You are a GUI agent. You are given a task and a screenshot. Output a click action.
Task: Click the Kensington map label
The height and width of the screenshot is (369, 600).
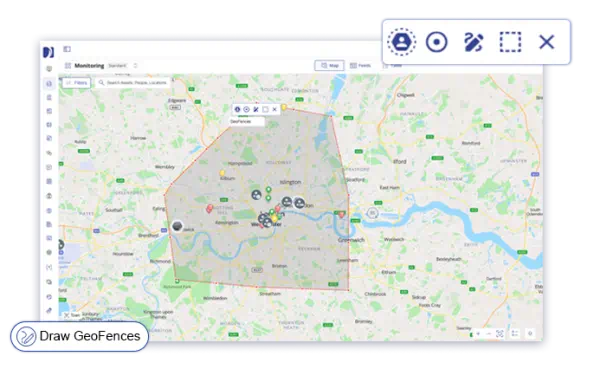[x=227, y=222]
